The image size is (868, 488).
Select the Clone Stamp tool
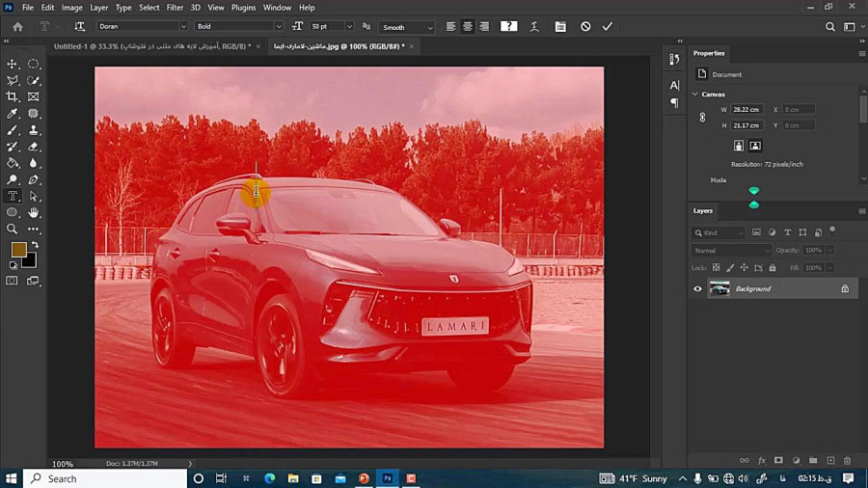[33, 130]
